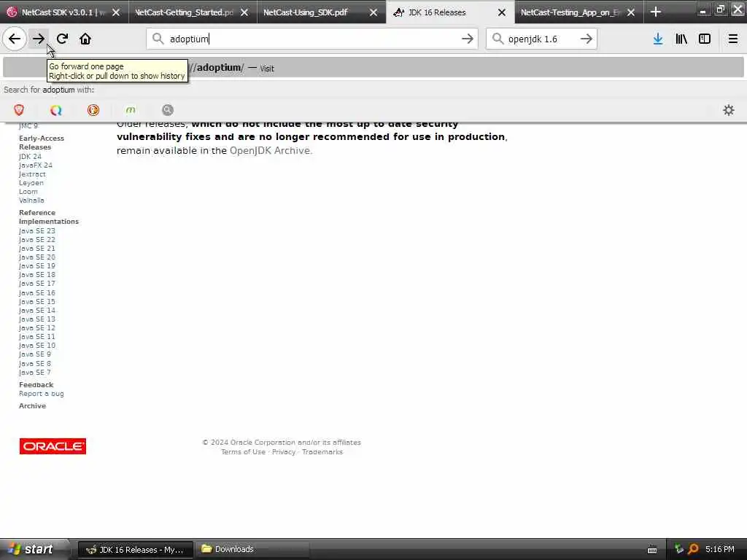Open Valhalla project link

pos(31,200)
